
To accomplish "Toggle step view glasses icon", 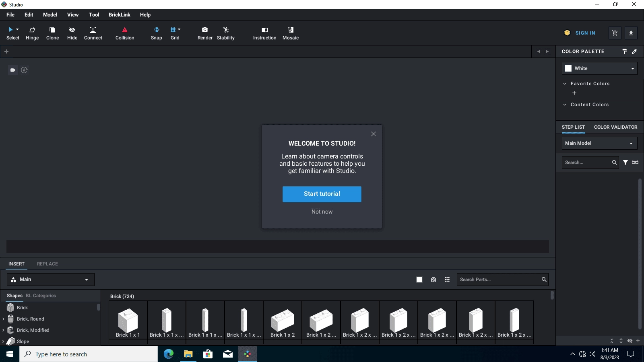I will pos(635,162).
